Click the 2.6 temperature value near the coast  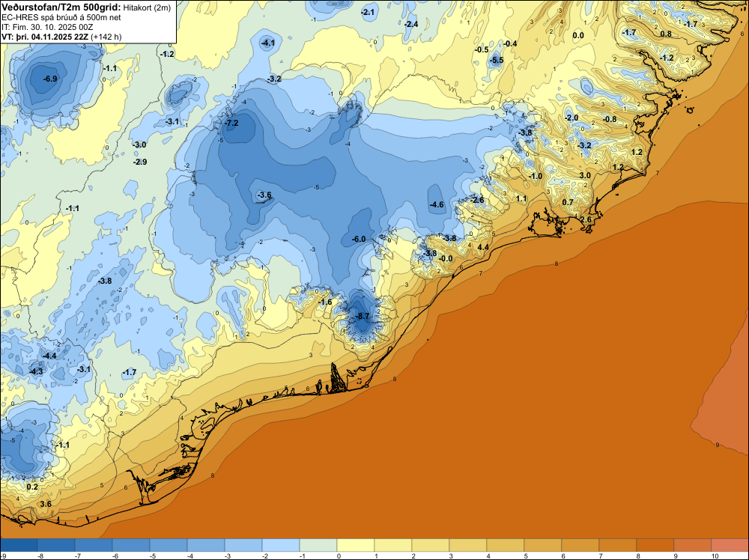[x=586, y=219]
